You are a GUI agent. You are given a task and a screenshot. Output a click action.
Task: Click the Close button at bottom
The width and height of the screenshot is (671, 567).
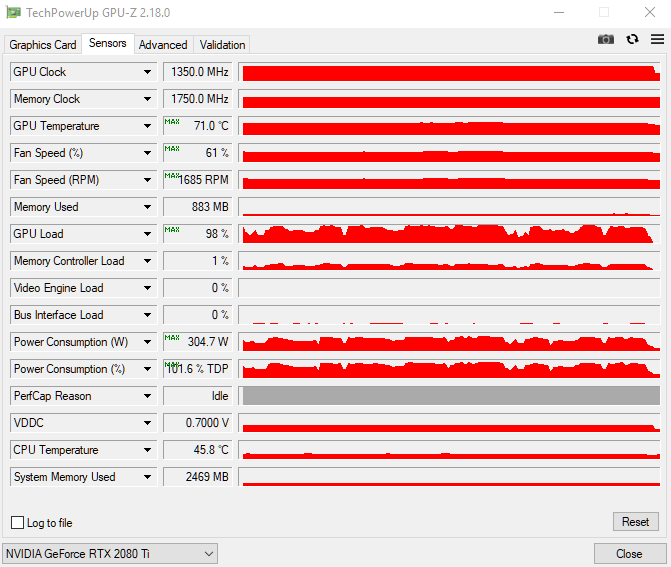click(x=629, y=554)
